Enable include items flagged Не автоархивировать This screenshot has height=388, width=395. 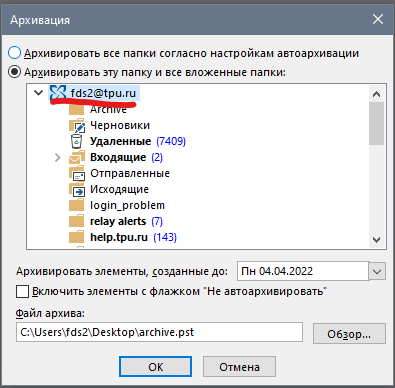22,291
